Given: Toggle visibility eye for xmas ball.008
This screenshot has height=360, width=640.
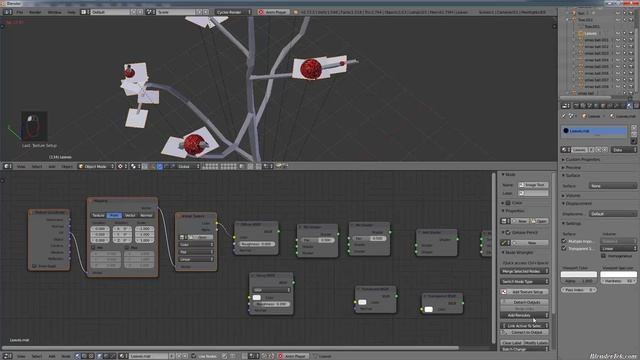Looking at the screenshot, I should pos(618,87).
